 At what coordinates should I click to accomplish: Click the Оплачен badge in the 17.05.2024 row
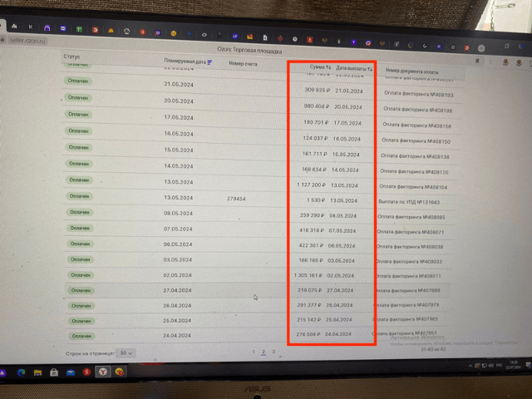pos(78,115)
